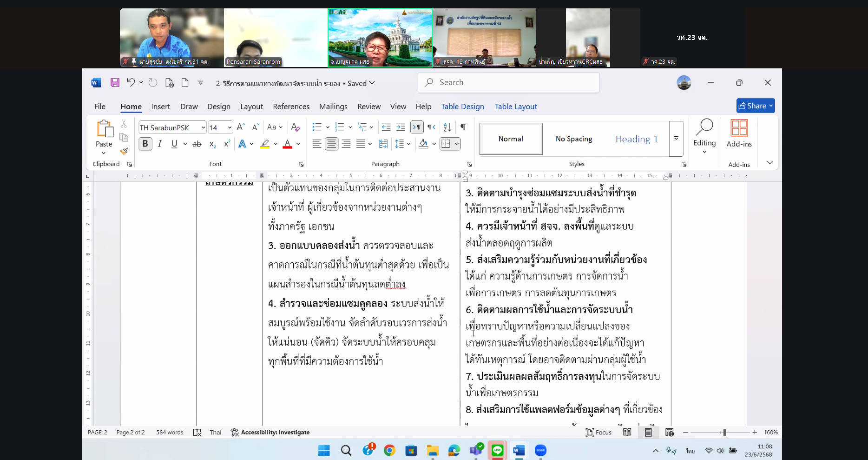Expand the bullets list dropdown
This screenshot has width=868, height=460.
tap(328, 127)
